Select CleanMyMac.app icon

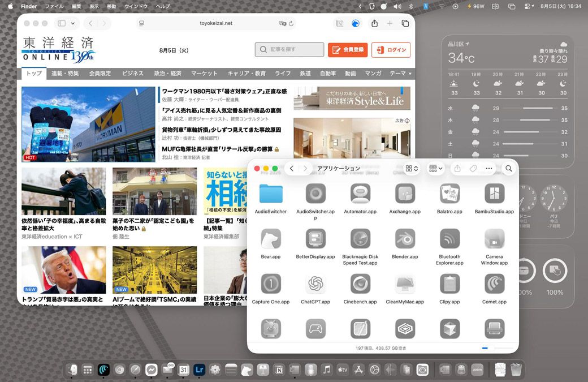(405, 284)
